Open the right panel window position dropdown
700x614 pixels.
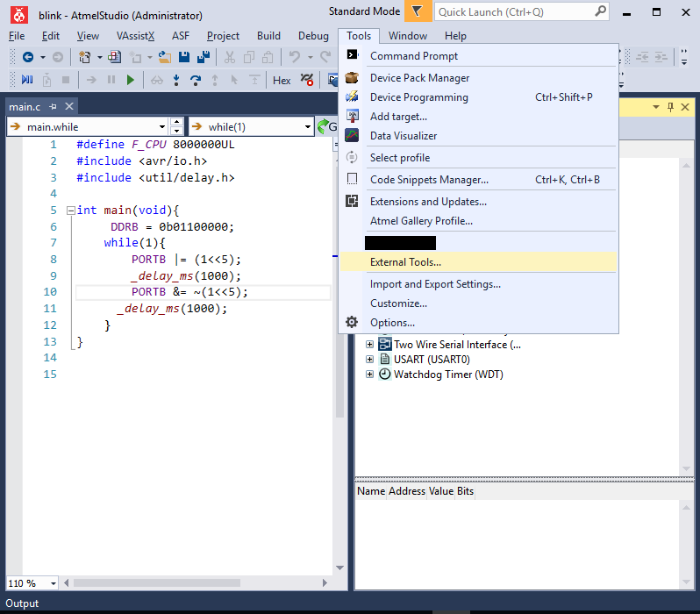656,107
